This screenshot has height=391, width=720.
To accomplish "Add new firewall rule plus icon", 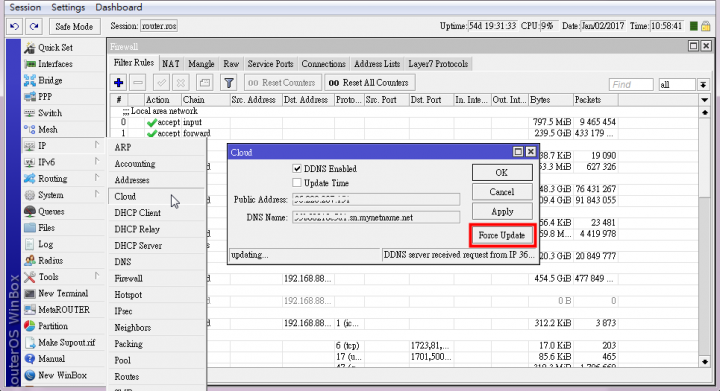I will pyautogui.click(x=118, y=83).
